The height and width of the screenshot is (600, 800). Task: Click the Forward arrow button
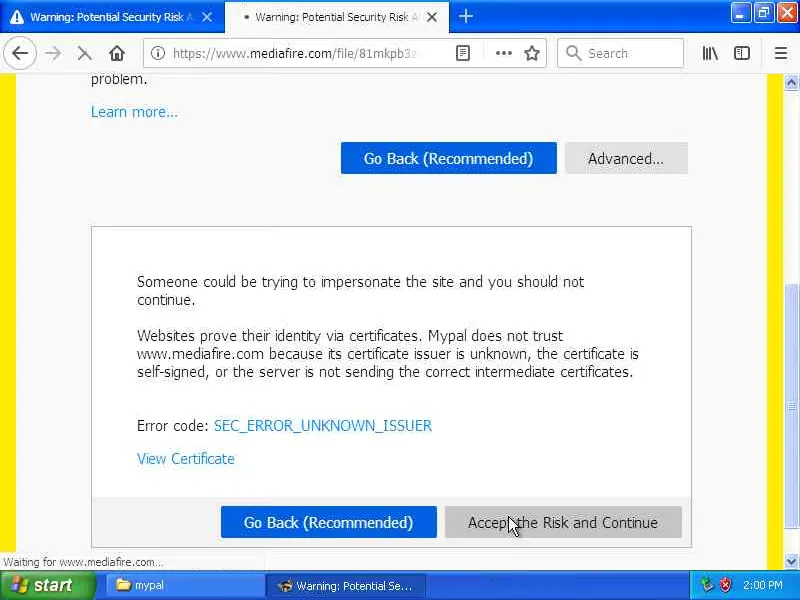[53, 53]
